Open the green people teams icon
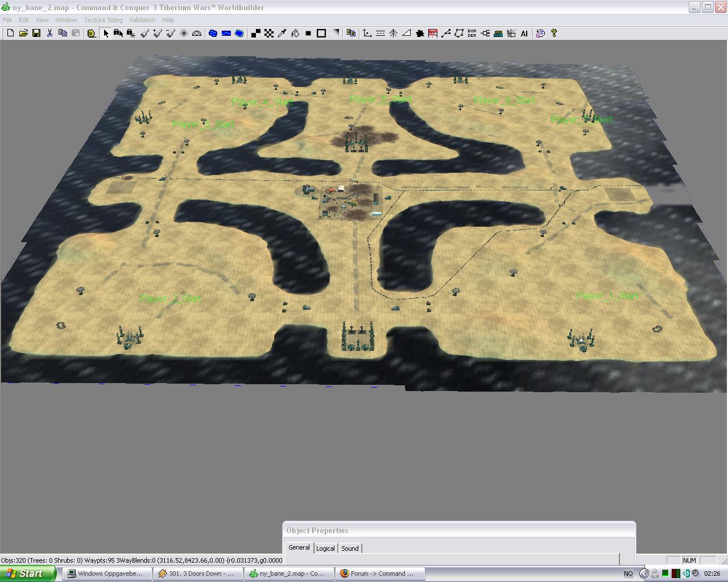The height and width of the screenshot is (582, 728). click(498, 34)
